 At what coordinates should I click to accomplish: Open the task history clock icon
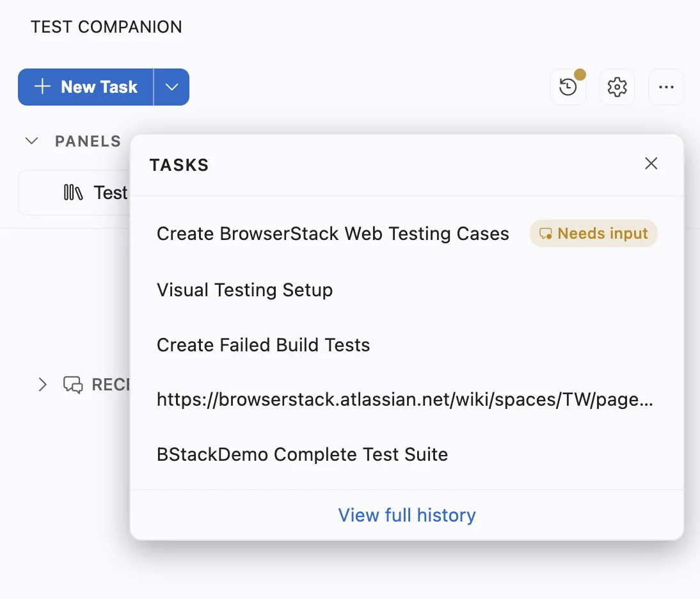pos(568,87)
